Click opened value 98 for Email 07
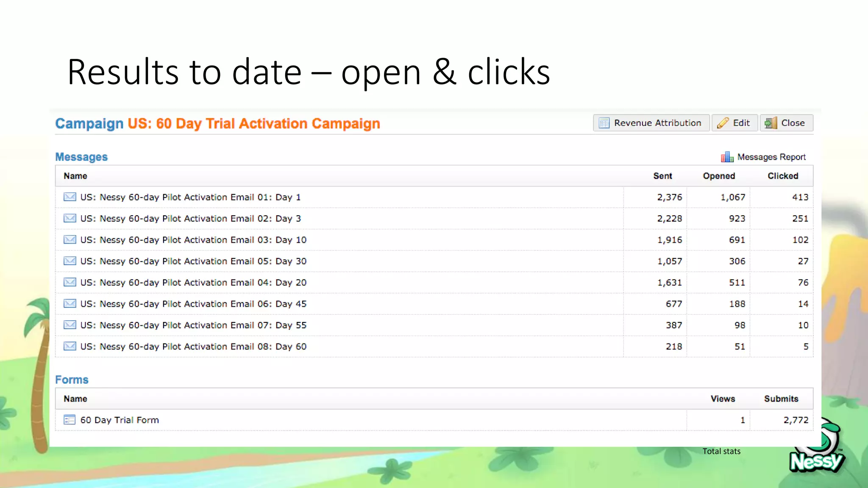This screenshot has width=868, height=488. (x=740, y=325)
